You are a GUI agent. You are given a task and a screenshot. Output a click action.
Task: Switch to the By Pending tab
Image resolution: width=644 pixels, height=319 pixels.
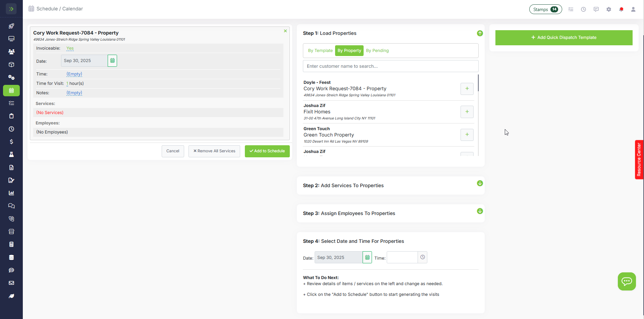(x=377, y=51)
